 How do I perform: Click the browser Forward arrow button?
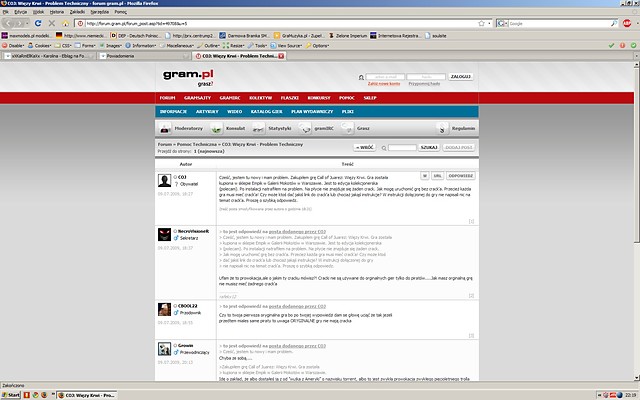(x=20, y=23)
